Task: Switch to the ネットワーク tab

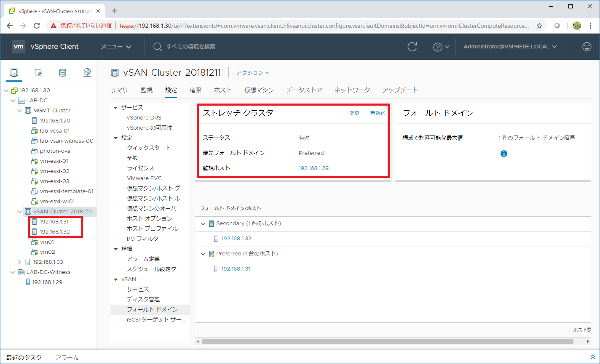Action: (352, 90)
